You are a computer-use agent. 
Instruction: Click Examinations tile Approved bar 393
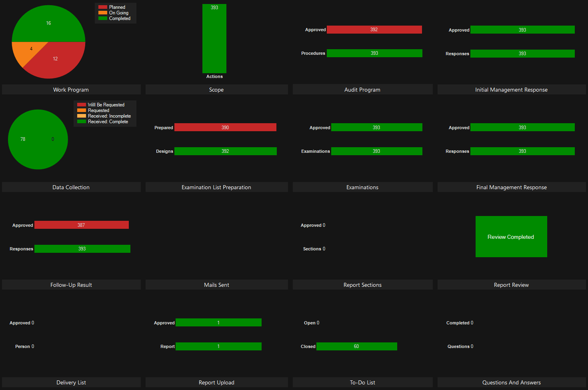pyautogui.click(x=377, y=127)
